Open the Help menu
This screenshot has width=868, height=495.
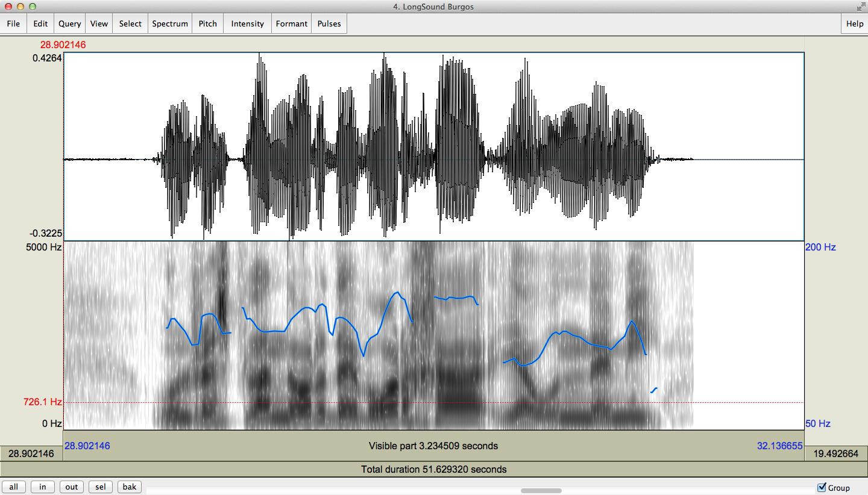pos(855,23)
